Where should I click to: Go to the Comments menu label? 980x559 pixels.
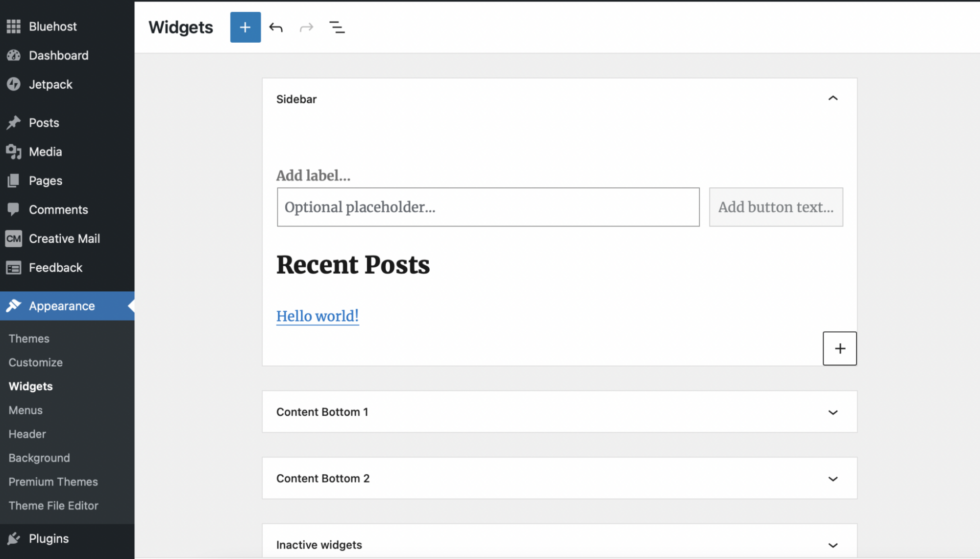(x=58, y=210)
